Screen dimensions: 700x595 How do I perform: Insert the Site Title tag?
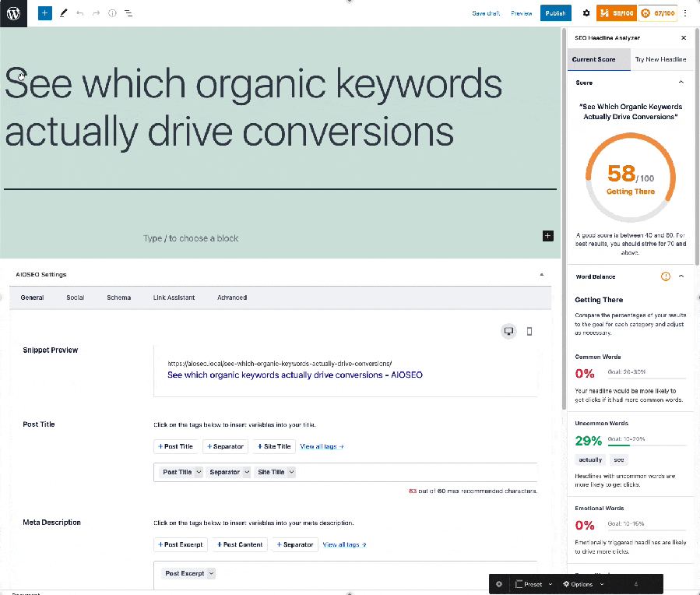[x=274, y=446]
